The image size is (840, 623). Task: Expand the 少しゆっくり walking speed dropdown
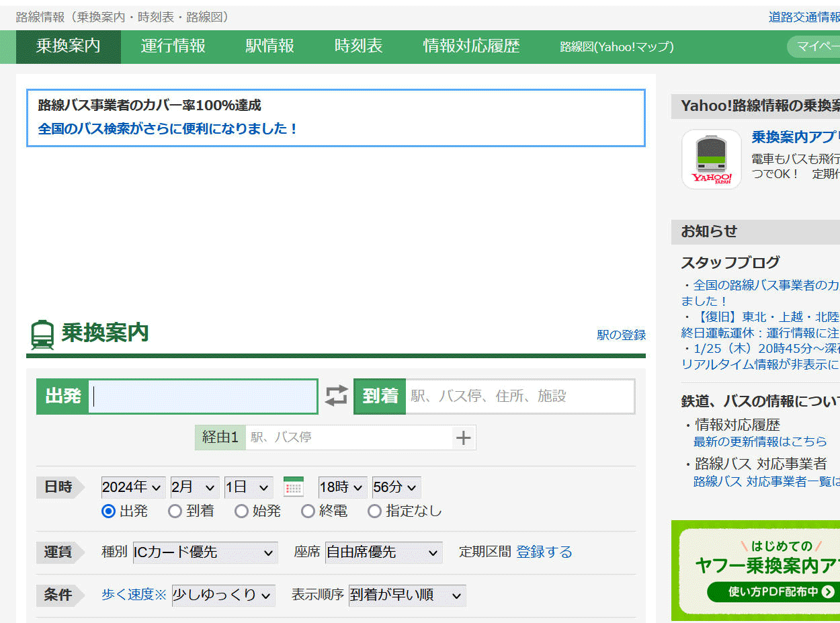pyautogui.click(x=223, y=595)
